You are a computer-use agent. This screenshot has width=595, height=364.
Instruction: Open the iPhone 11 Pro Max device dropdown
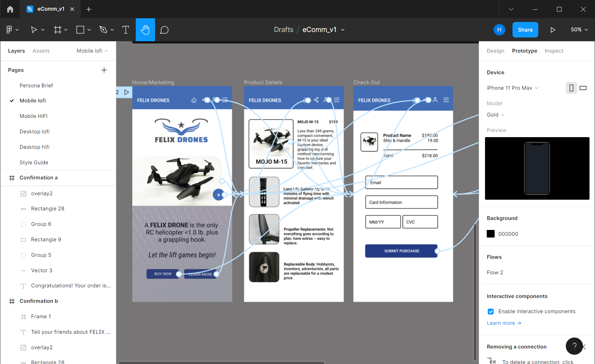click(512, 88)
